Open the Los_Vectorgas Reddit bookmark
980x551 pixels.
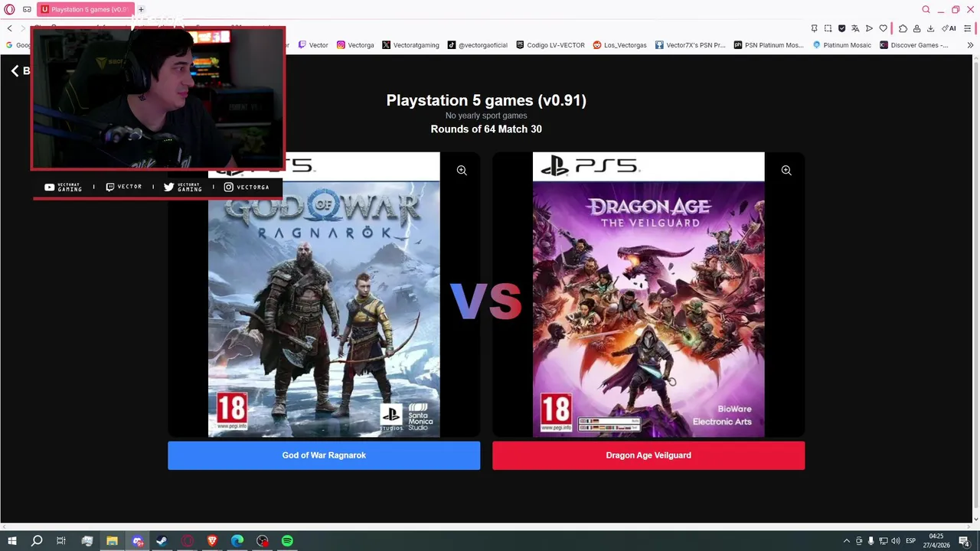[x=619, y=45]
